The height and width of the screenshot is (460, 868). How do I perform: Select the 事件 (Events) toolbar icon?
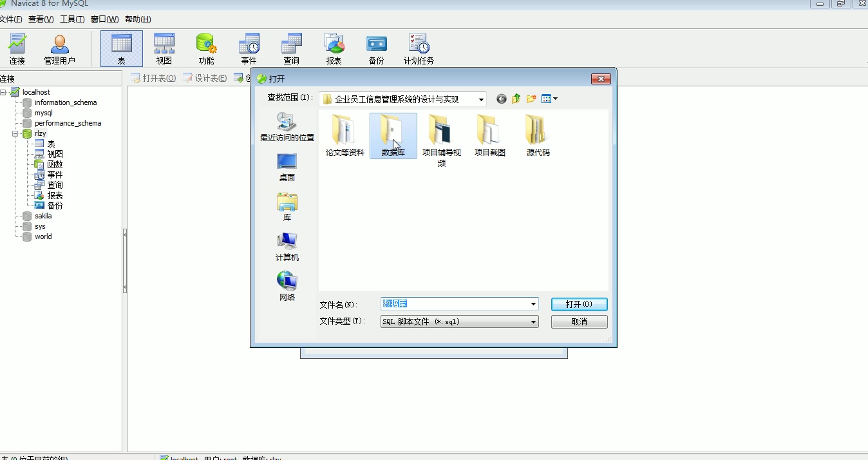[x=249, y=48]
